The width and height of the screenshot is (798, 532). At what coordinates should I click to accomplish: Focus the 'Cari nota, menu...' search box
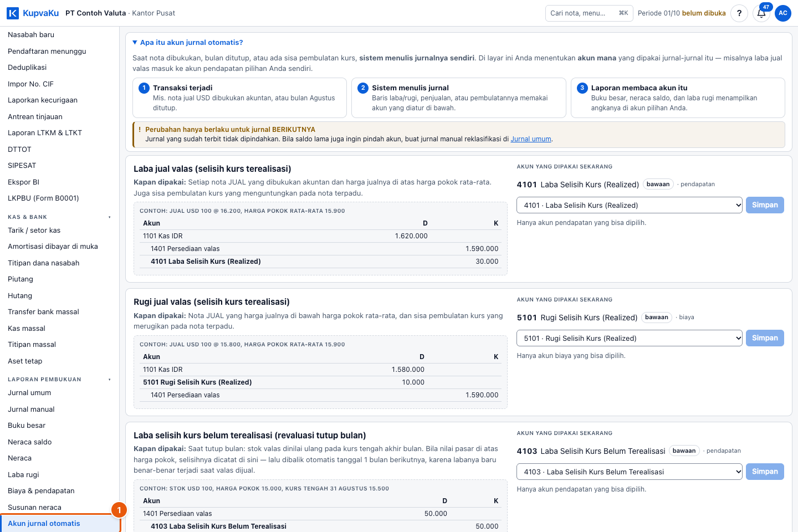589,13
